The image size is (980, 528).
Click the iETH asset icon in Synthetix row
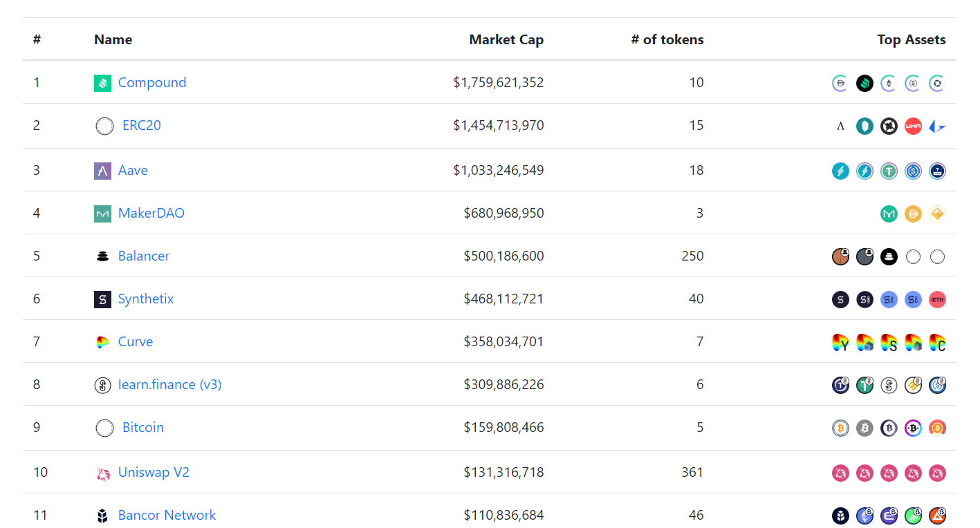937,300
